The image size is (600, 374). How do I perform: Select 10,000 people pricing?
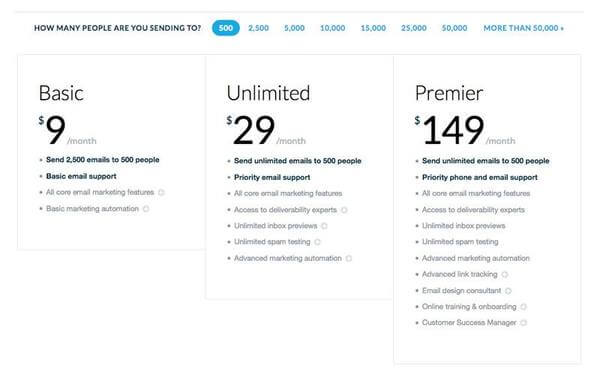point(333,28)
